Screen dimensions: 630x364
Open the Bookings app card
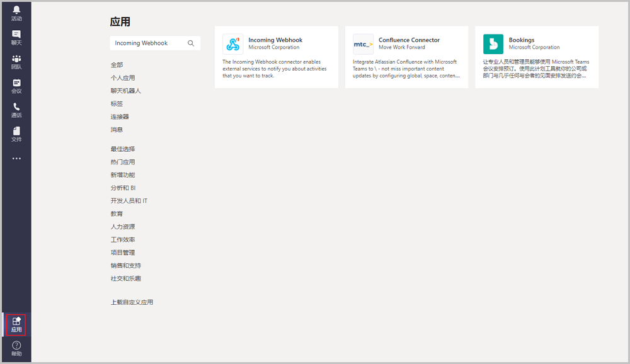(x=537, y=57)
